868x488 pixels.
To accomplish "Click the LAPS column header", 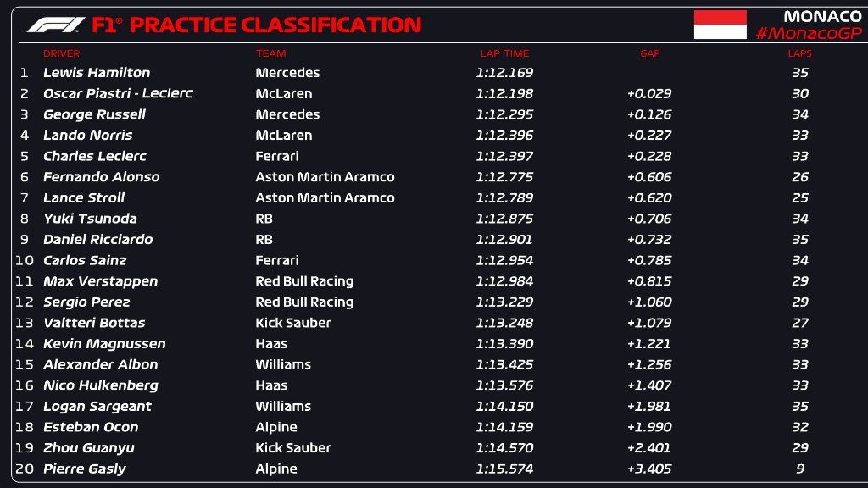I will [x=799, y=53].
